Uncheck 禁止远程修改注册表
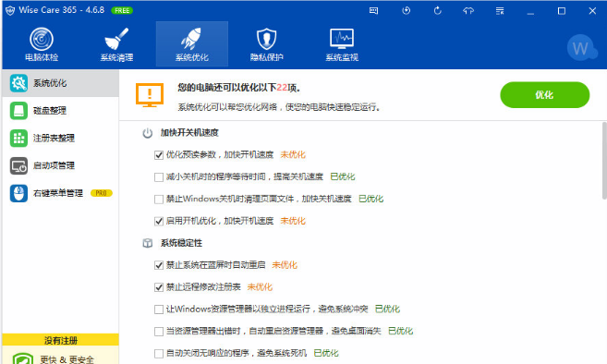The height and width of the screenshot is (364, 607). tap(159, 287)
